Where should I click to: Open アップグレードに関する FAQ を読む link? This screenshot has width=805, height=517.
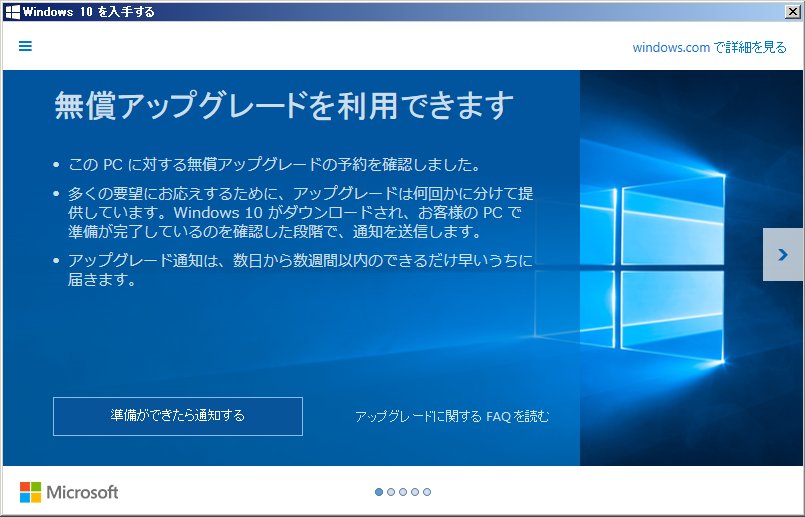[452, 416]
